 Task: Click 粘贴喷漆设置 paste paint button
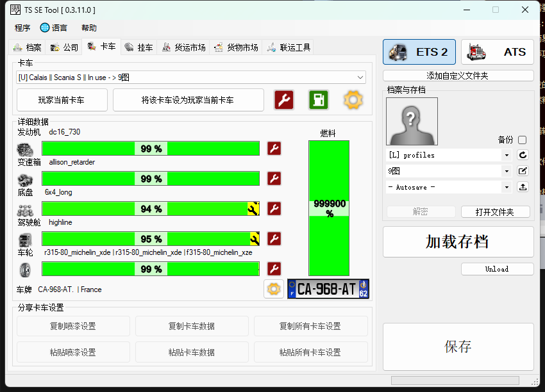73,352
